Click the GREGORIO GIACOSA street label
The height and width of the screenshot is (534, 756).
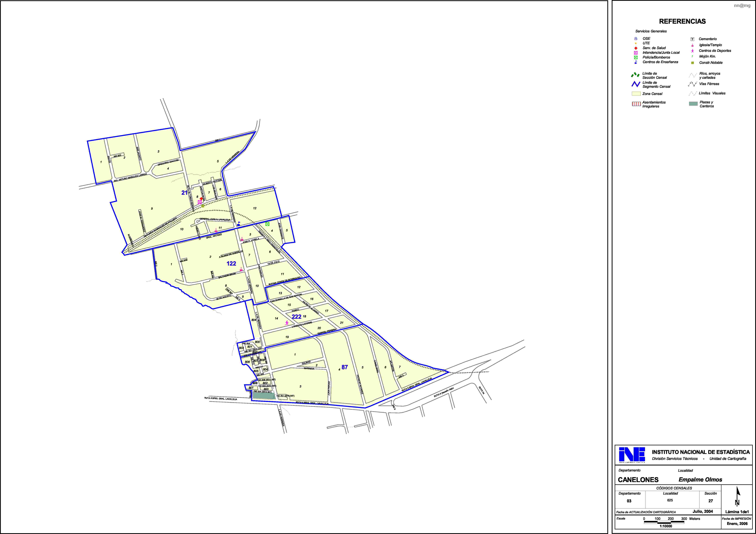pyautogui.click(x=168, y=162)
